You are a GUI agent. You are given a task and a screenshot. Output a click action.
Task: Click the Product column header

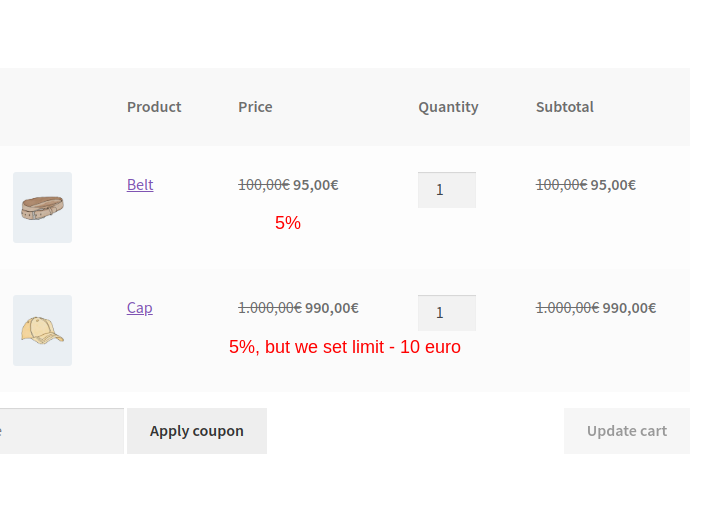click(154, 107)
